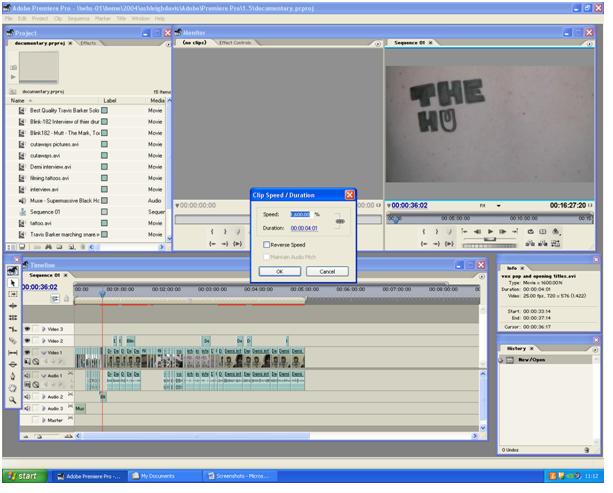Viewport: 613px width, 493px height.
Task: Set In point in Program monitor
Action: (x=424, y=231)
